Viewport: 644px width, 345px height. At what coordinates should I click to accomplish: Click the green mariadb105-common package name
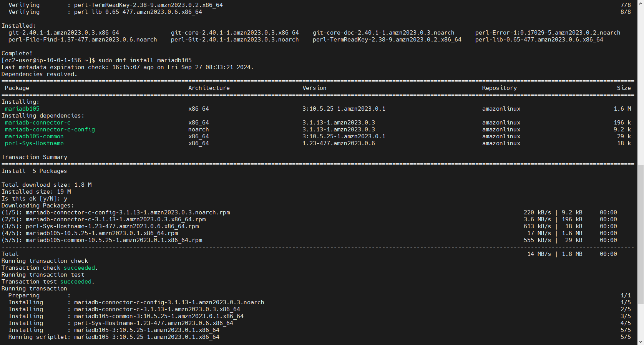[34, 136]
